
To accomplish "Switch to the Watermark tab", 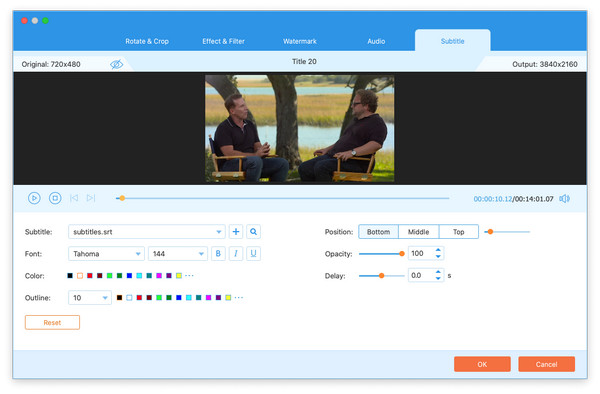I will [x=300, y=41].
